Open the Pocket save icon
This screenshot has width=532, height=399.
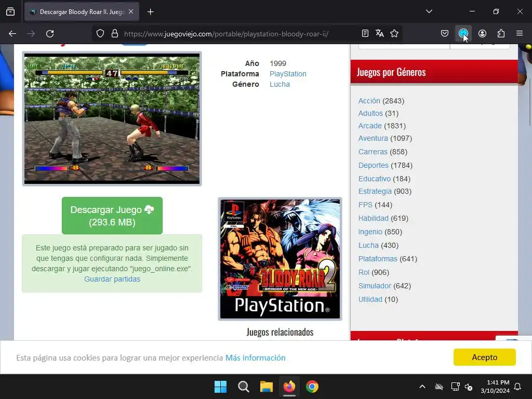(x=445, y=34)
